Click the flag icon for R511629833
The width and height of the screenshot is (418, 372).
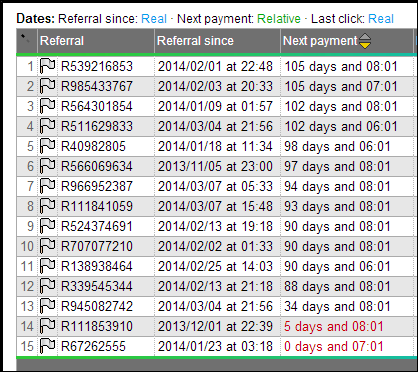click(47, 126)
